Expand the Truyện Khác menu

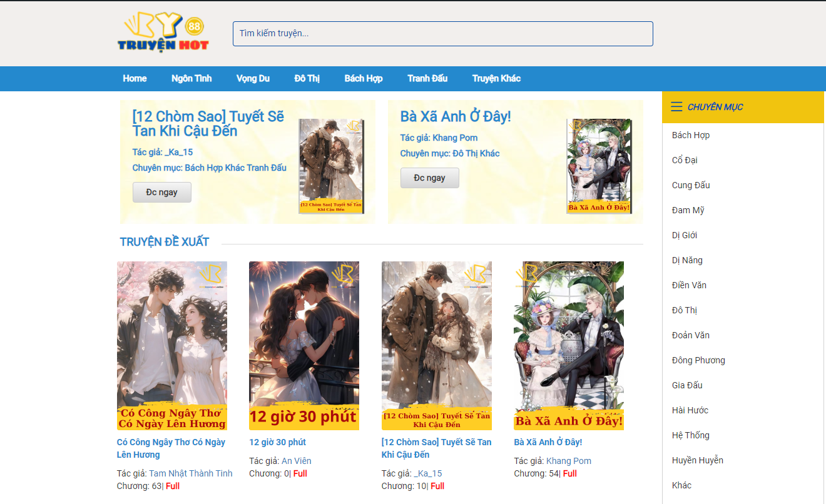[x=496, y=79]
